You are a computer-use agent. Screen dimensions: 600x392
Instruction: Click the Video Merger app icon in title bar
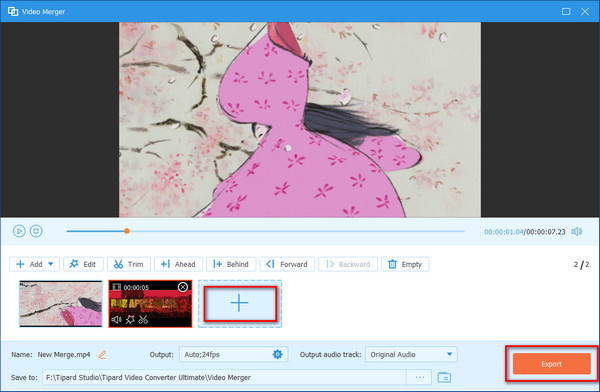point(13,11)
